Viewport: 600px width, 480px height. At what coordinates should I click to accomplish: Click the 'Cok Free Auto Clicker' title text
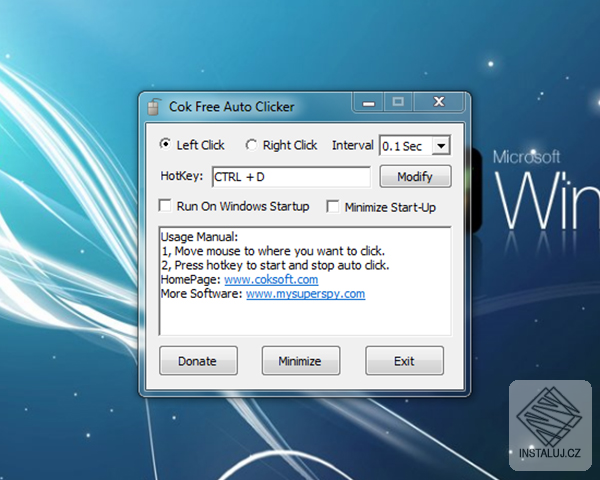tap(232, 107)
